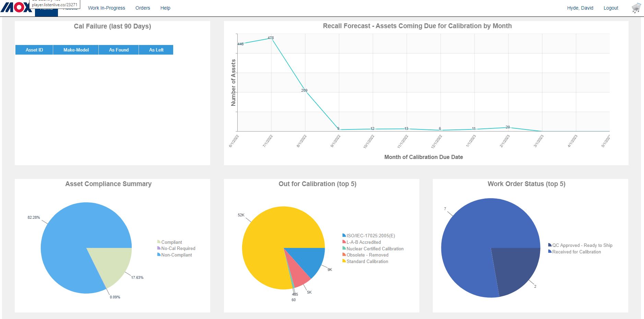The width and height of the screenshot is (644, 319).
Task: Toggle the Non-Compliant legend entry
Action: click(176, 255)
